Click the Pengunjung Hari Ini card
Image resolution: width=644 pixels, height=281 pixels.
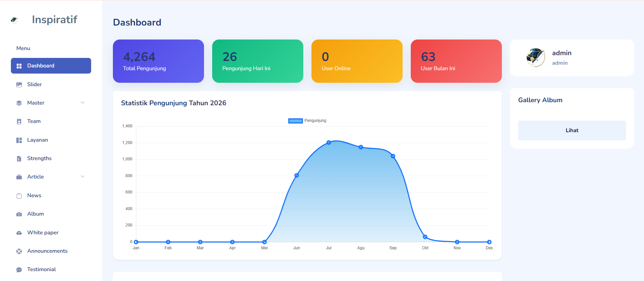[258, 61]
